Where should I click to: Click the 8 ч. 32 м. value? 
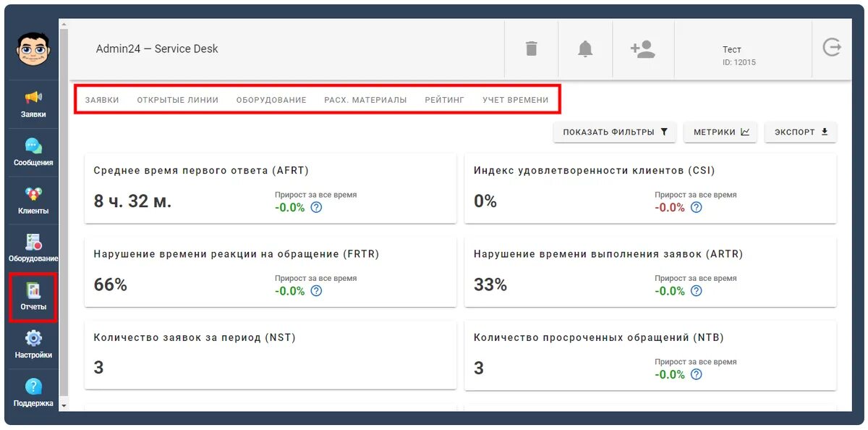[x=133, y=201]
